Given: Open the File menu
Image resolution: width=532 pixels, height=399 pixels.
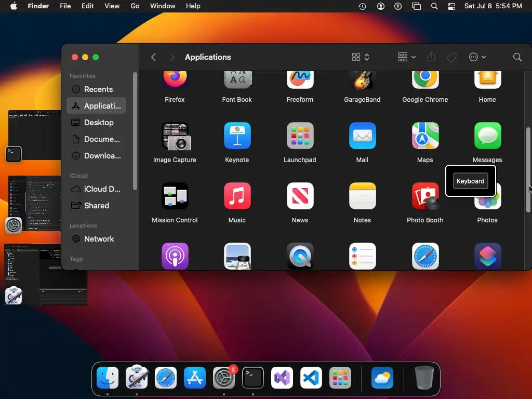Looking at the screenshot, I should 65,6.
